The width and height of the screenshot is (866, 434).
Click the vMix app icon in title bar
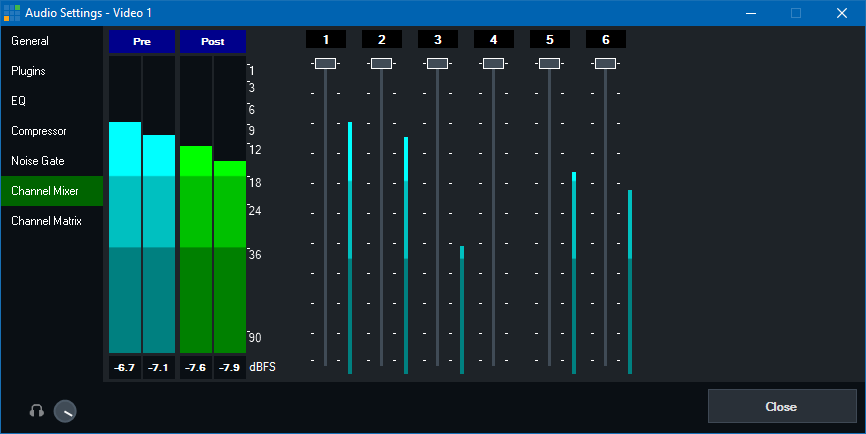click(13, 13)
